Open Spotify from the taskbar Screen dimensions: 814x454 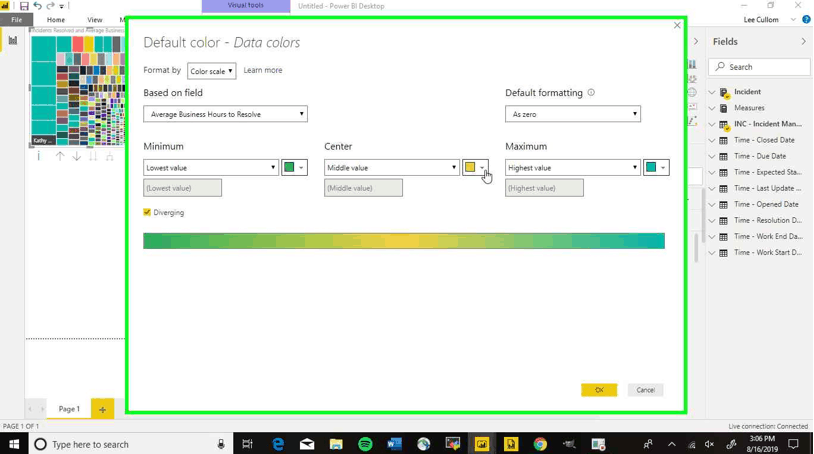[x=365, y=444]
